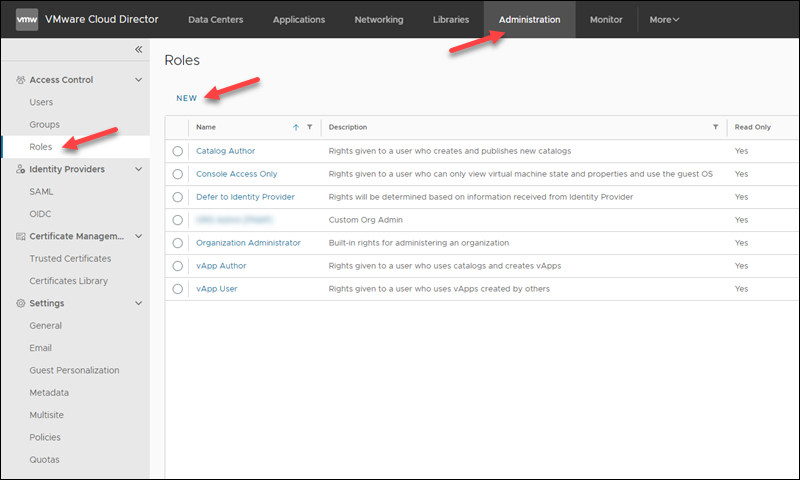Go to Users in the sidebar
The height and width of the screenshot is (480, 800).
41,102
